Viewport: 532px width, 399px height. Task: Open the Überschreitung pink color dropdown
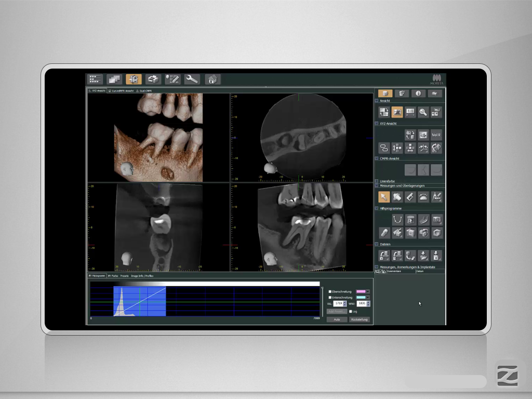pos(368,291)
